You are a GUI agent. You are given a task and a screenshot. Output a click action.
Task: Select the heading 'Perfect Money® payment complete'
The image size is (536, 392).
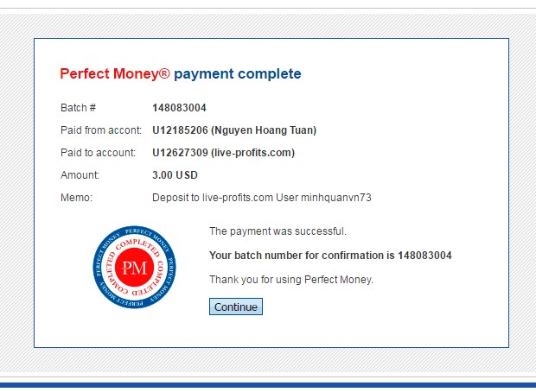click(181, 74)
